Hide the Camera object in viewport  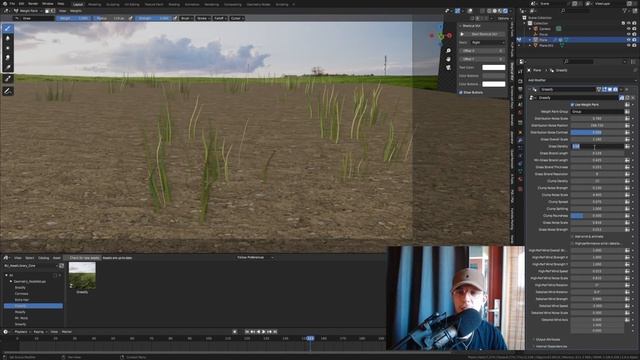click(x=629, y=29)
